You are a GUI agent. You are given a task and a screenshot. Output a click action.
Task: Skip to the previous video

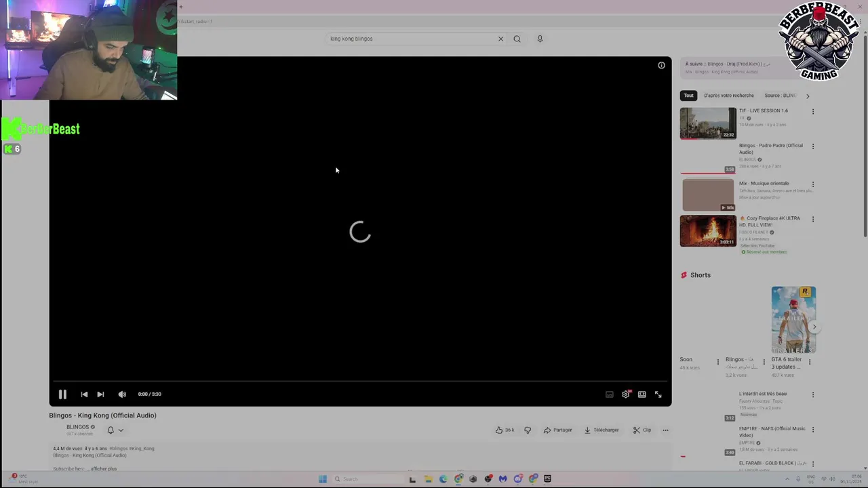[84, 394]
